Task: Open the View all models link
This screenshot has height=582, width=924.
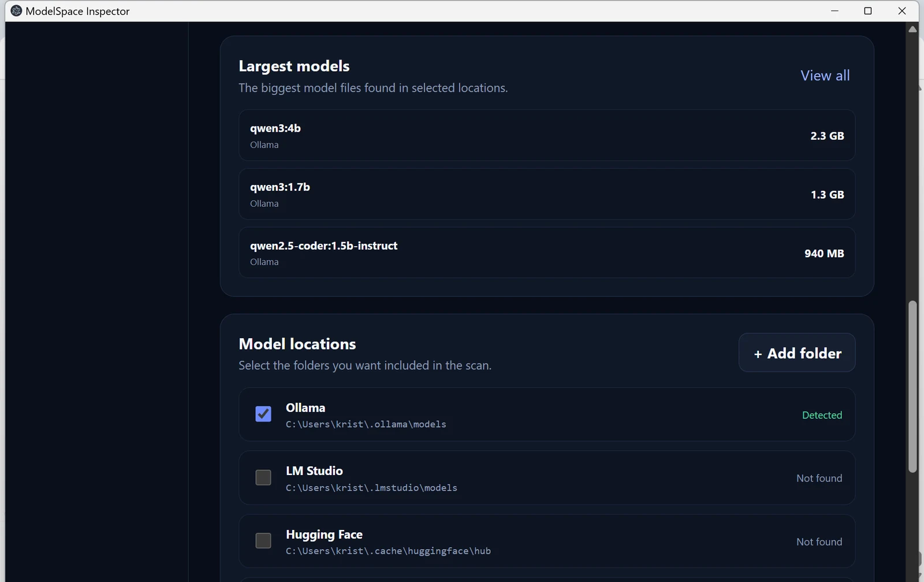Action: [x=825, y=76]
